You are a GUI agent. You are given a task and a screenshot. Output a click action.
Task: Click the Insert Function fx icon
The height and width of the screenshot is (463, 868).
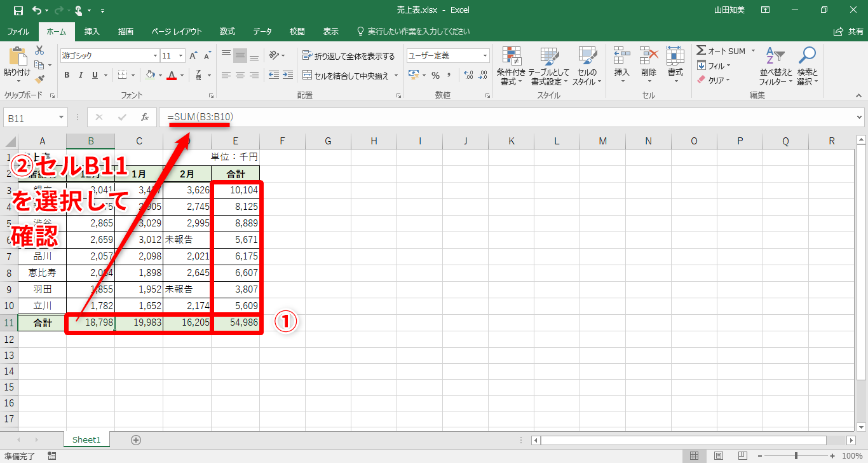click(145, 117)
